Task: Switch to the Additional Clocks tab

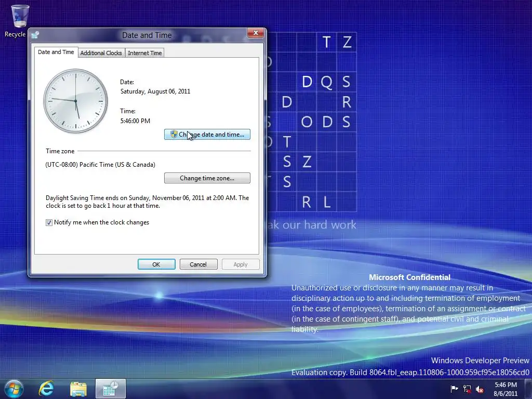Action: click(x=101, y=53)
